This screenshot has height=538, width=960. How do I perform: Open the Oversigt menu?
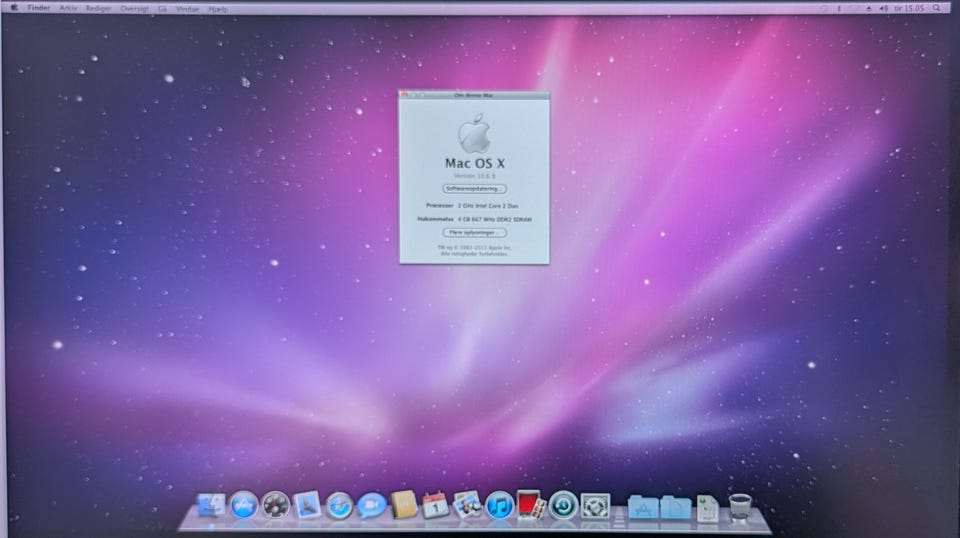click(x=134, y=9)
